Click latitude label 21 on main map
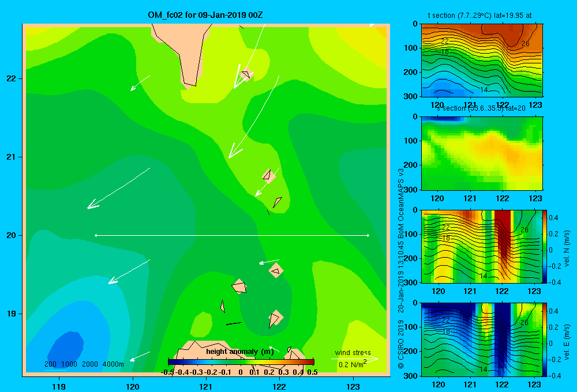Screen dimensions: 577x392 [x=11, y=157]
